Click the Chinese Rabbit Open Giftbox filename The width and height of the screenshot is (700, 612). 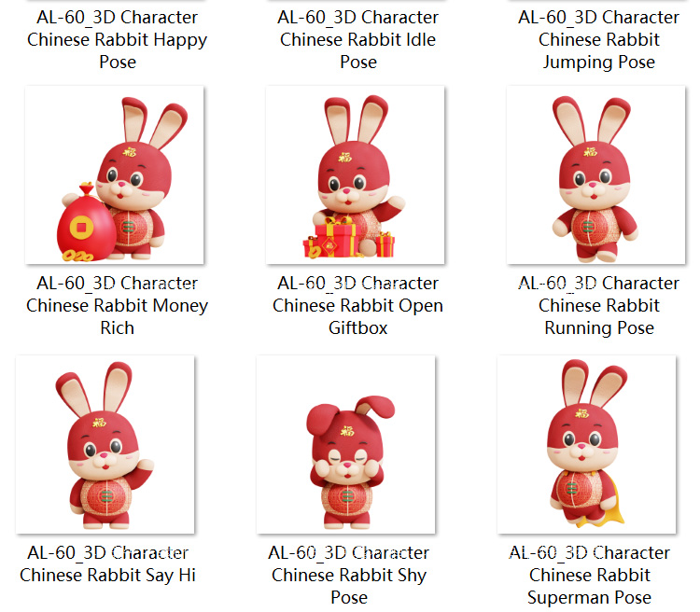(x=358, y=305)
